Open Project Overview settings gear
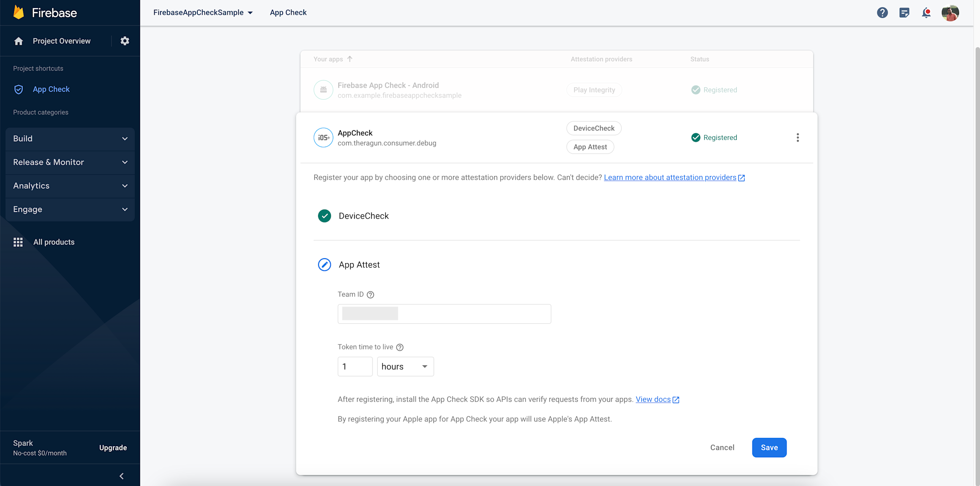This screenshot has width=980, height=486. pos(125,41)
